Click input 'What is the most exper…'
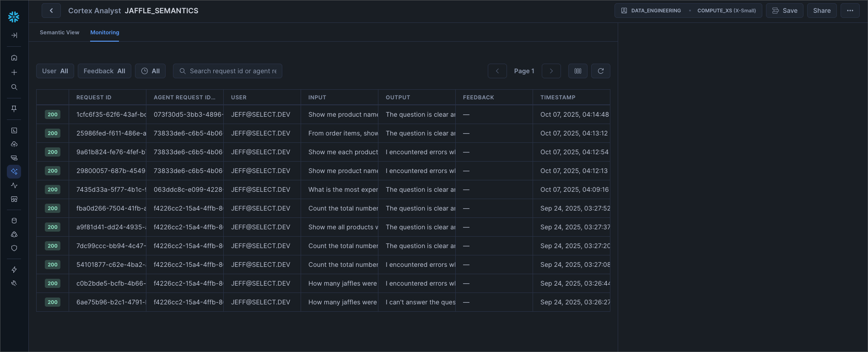This screenshot has height=352, width=868. pyautogui.click(x=343, y=190)
